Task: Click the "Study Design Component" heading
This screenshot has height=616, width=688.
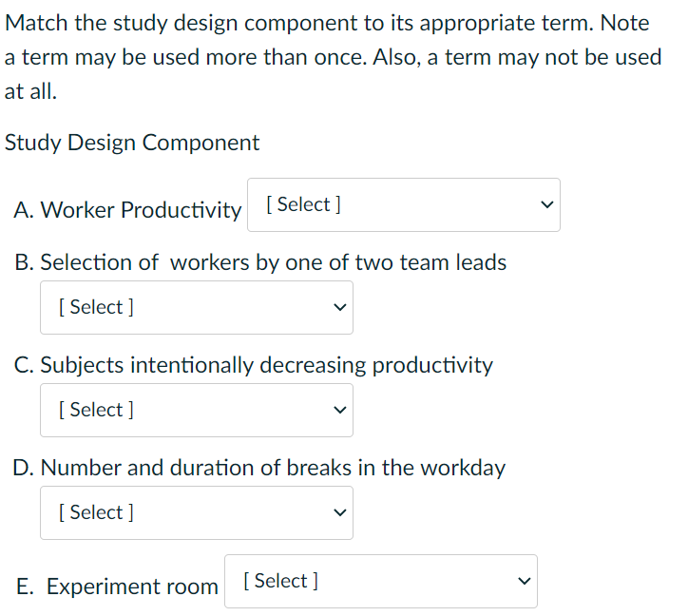Action: pos(132,143)
